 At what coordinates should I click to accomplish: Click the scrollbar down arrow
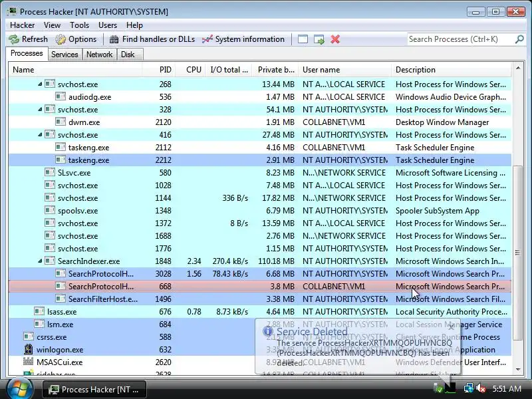[x=517, y=370]
